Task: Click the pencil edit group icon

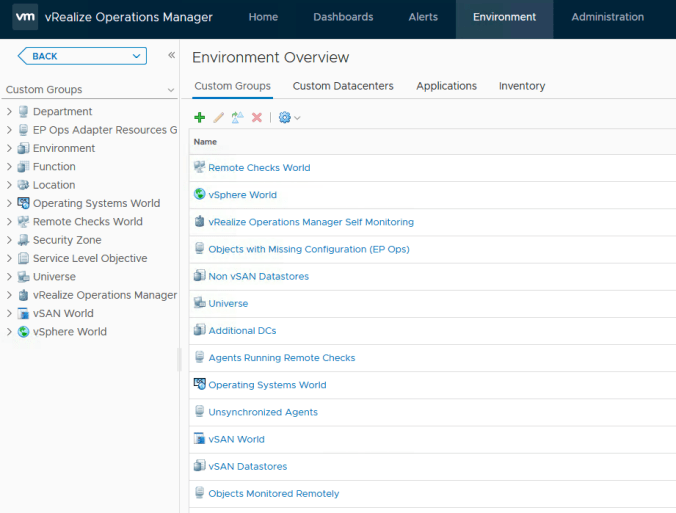Action: coord(219,117)
